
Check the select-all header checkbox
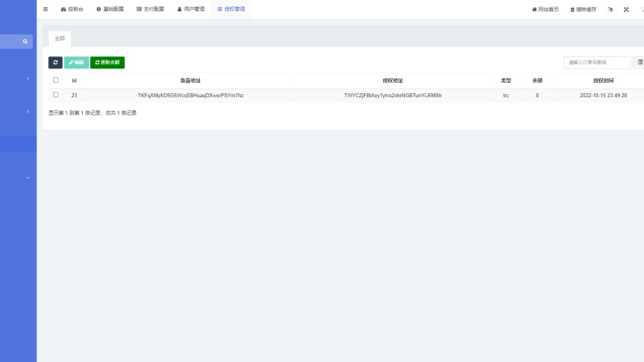(56, 80)
